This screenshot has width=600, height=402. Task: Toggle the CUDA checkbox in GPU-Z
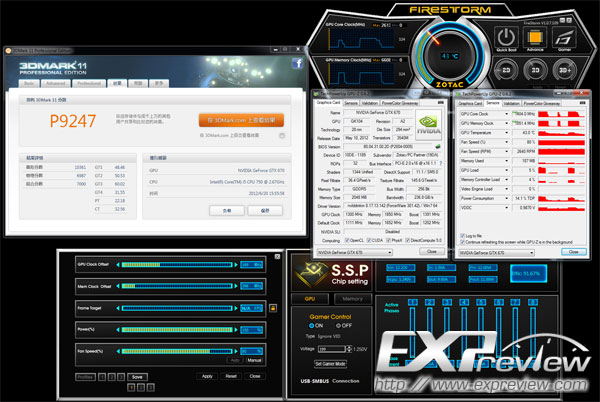(369, 240)
